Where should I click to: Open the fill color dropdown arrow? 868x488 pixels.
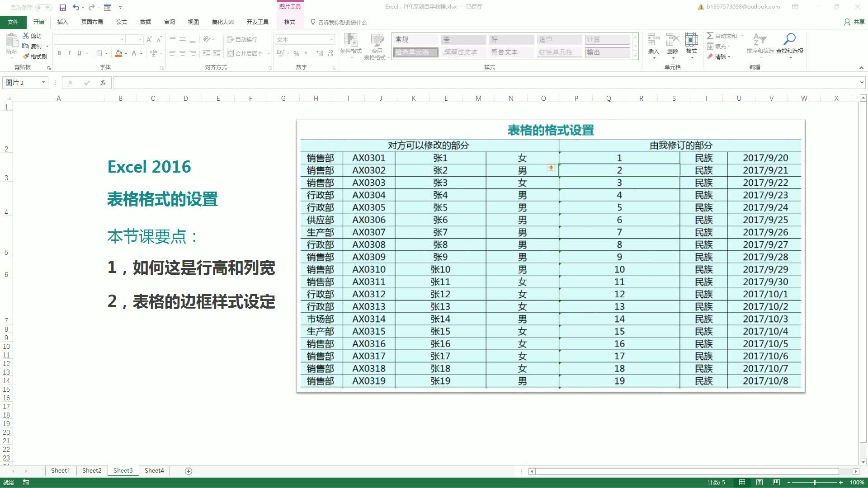[126, 53]
